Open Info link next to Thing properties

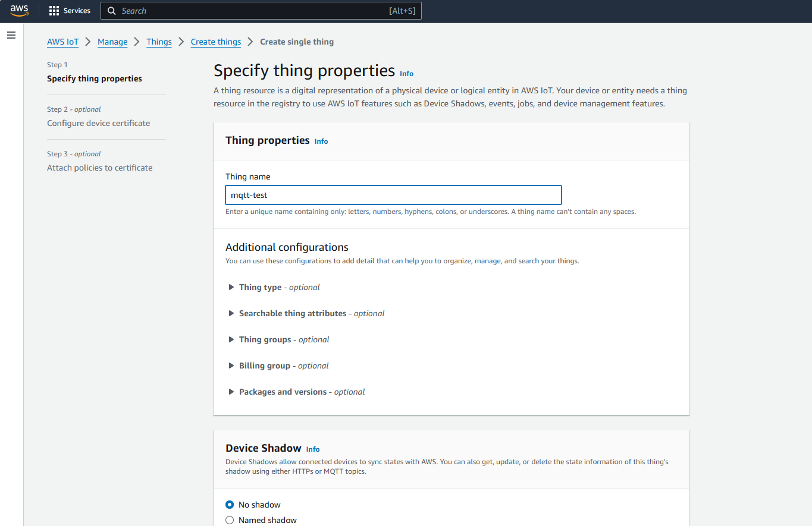click(321, 141)
